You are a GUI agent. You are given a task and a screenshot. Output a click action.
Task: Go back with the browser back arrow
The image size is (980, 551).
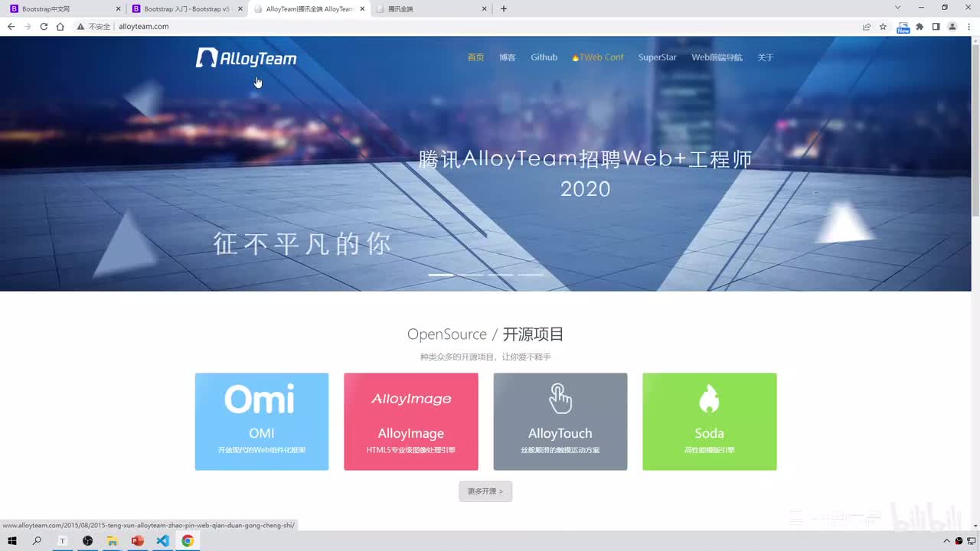click(11, 26)
